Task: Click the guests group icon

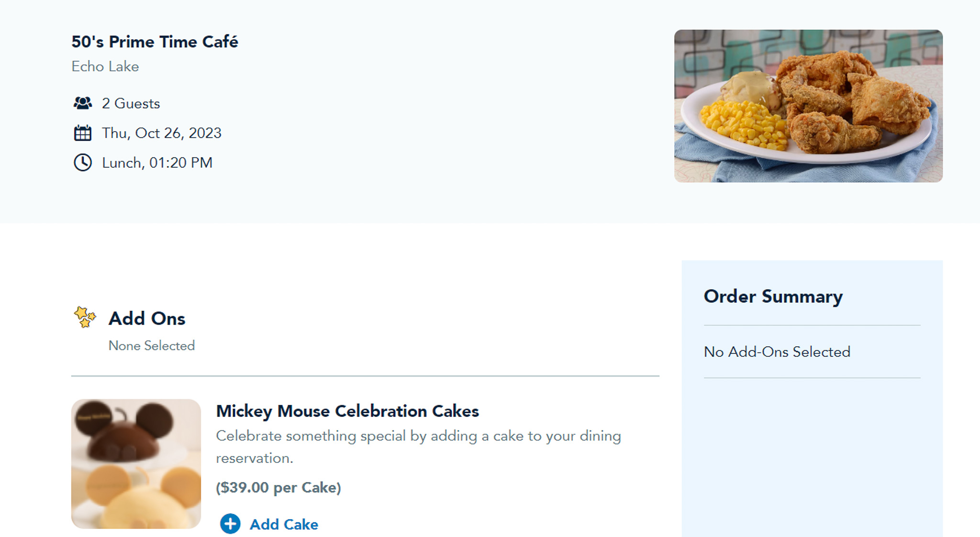Action: tap(82, 103)
